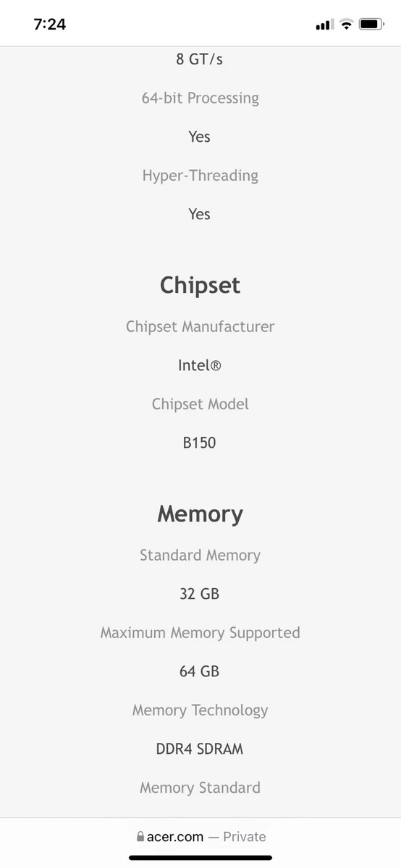
Task: Tap the Wi-Fi status icon
Action: pos(346,25)
